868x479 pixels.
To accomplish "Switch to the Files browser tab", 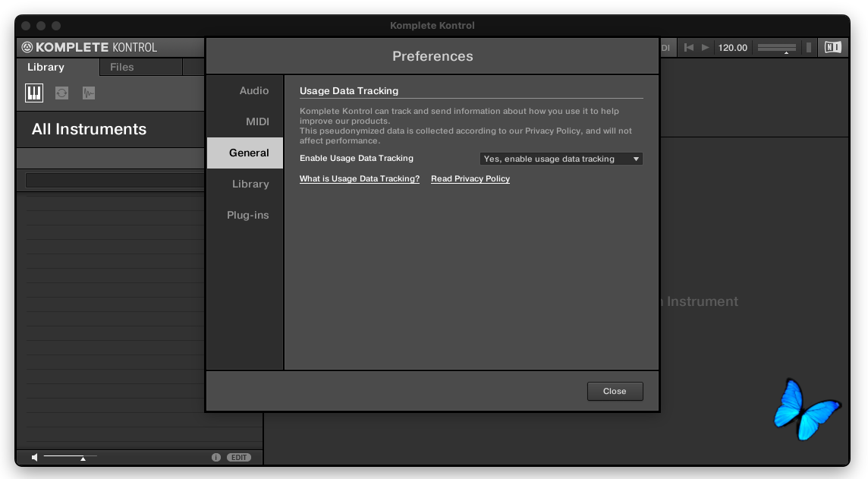I will pyautogui.click(x=141, y=67).
